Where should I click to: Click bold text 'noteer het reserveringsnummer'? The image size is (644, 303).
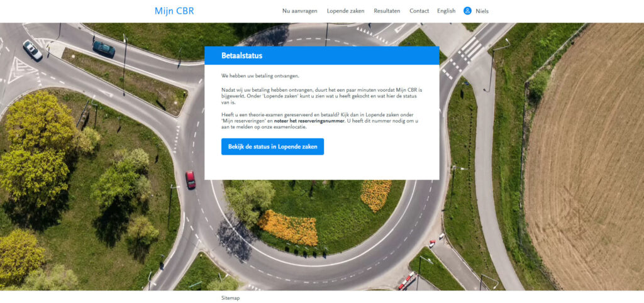point(309,121)
